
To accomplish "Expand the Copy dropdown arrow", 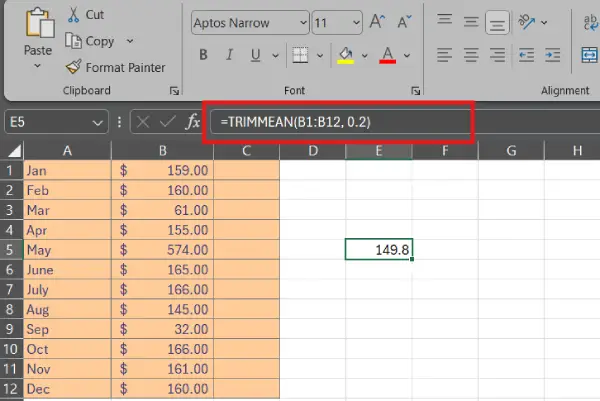I will coord(130,41).
